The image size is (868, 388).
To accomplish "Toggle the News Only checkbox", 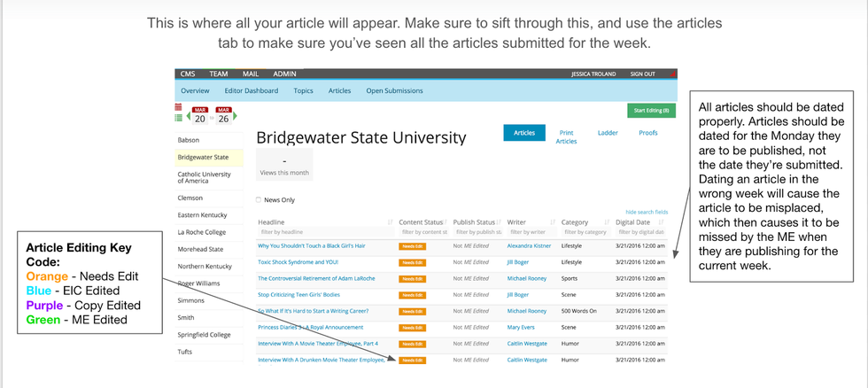I will pos(259,200).
